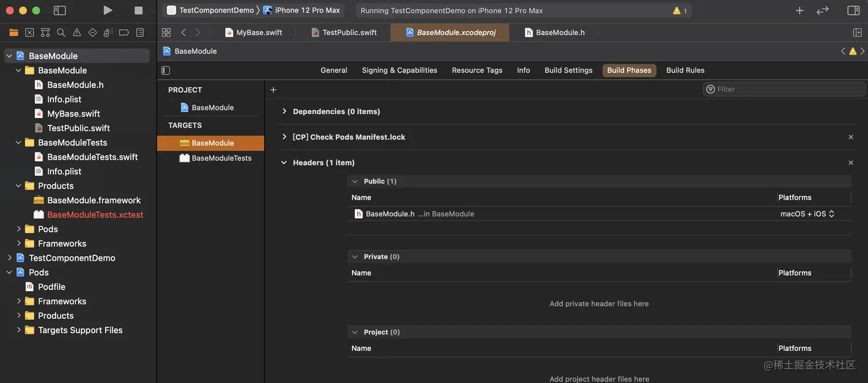Open the Build Settings tab
868x383 pixels.
coord(568,70)
